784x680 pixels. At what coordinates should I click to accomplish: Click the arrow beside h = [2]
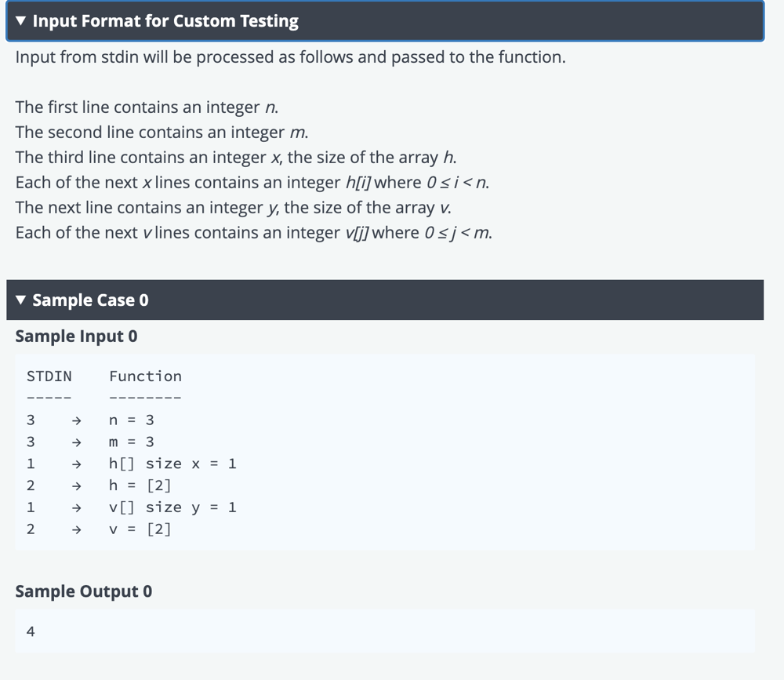tap(76, 485)
